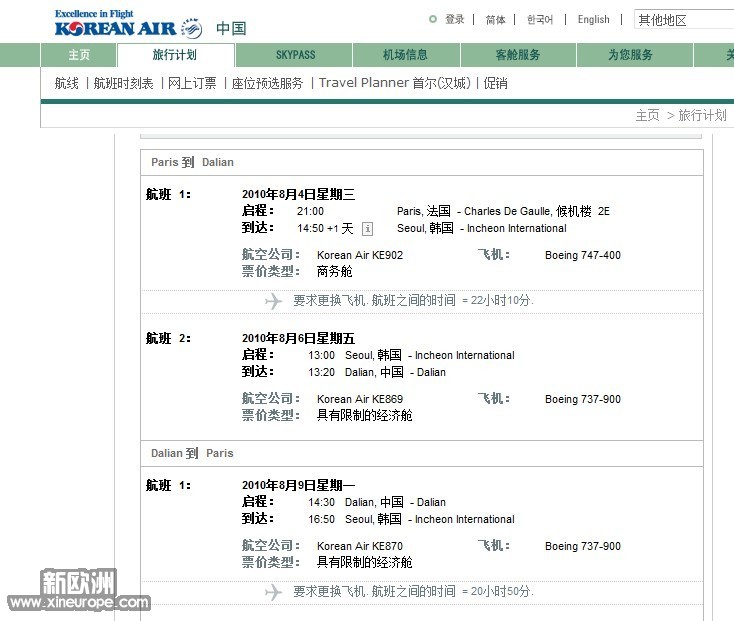Select the 为您服务 tab
The height and width of the screenshot is (621, 734).
pos(630,55)
